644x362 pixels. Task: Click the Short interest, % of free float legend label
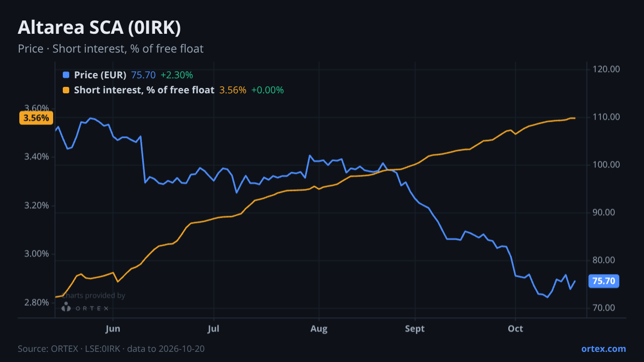144,90
